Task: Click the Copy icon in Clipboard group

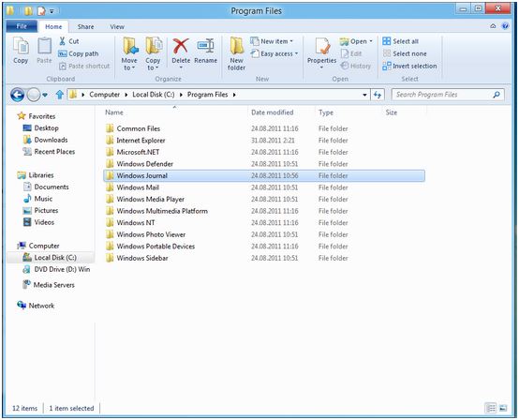Action: 21,51
